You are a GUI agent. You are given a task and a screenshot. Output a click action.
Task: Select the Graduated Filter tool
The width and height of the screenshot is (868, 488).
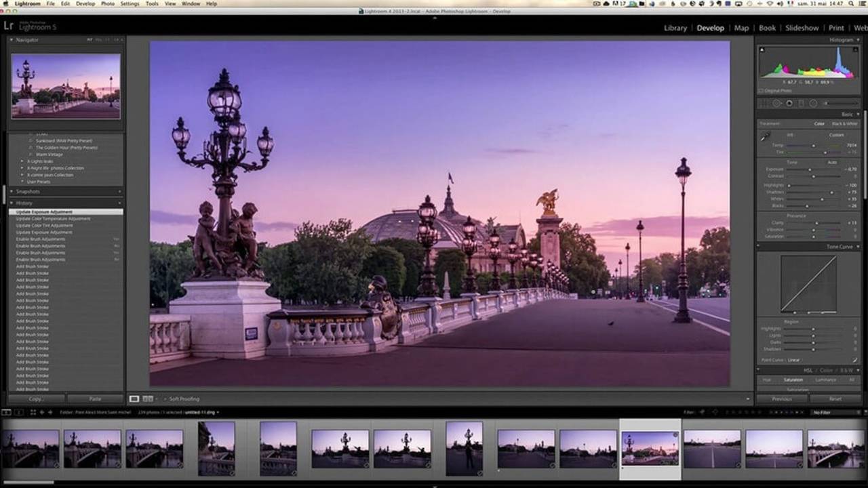point(801,103)
